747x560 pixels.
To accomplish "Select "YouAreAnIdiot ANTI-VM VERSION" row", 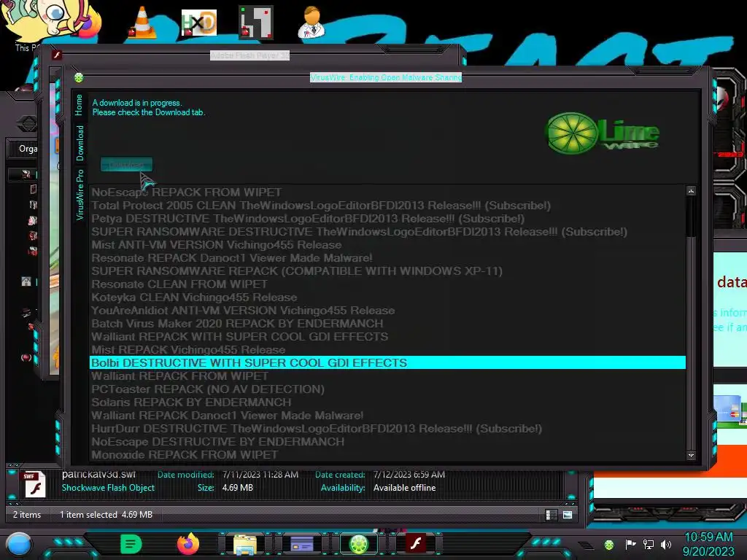I will click(387, 311).
